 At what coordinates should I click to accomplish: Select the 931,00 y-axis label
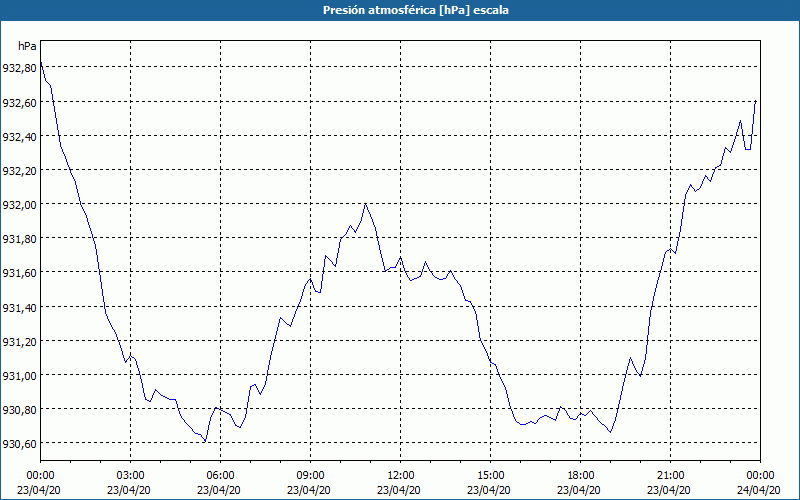(19, 376)
